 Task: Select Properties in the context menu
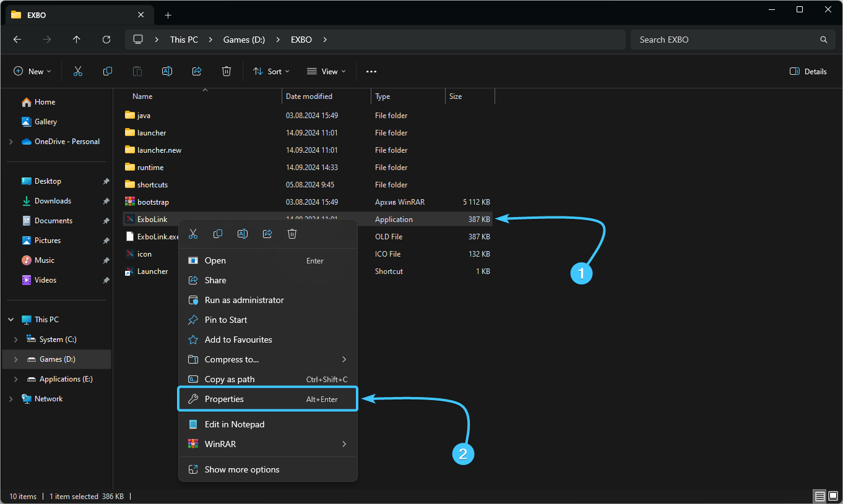pos(267,399)
